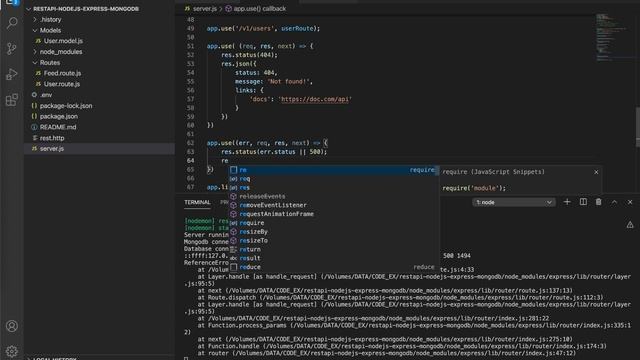Choose 'requestAnimationFrame' suggestion
Viewport: 640px width, 360px height.
[333, 214]
